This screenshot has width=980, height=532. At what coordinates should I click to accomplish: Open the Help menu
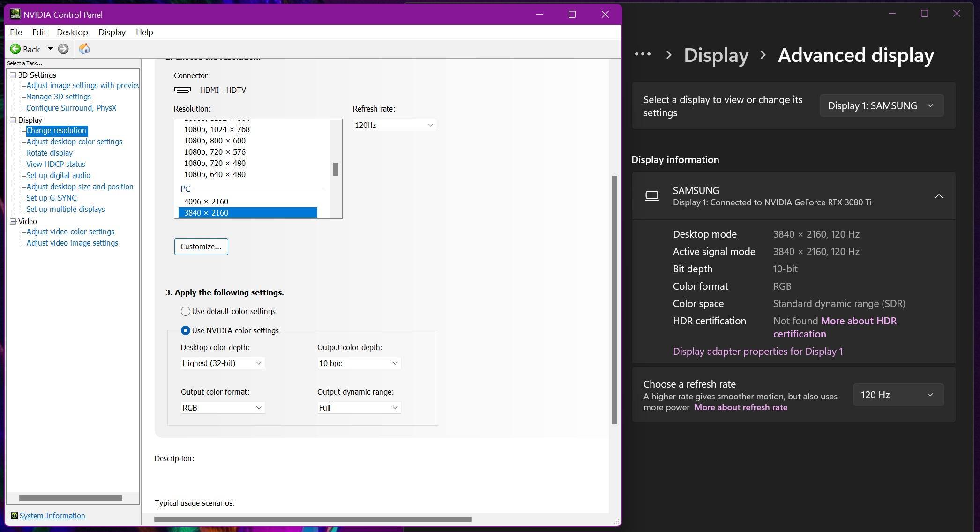pyautogui.click(x=144, y=32)
